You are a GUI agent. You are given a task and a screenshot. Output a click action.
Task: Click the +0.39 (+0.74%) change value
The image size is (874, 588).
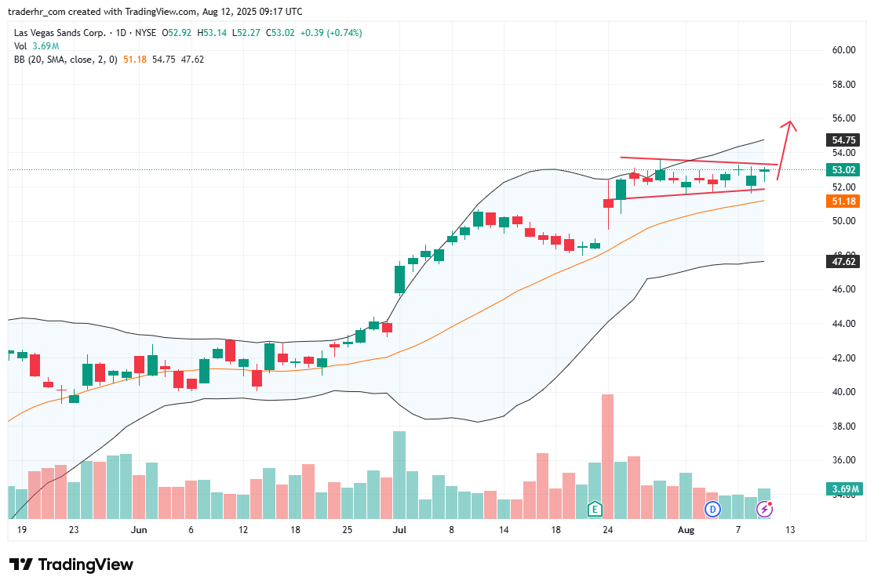point(331,33)
